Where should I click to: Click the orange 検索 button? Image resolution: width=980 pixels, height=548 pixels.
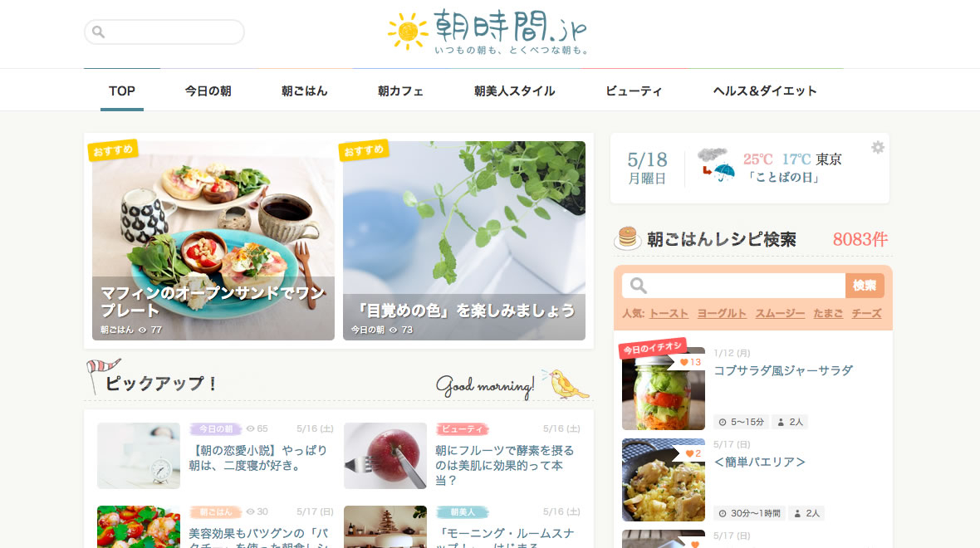tap(865, 286)
